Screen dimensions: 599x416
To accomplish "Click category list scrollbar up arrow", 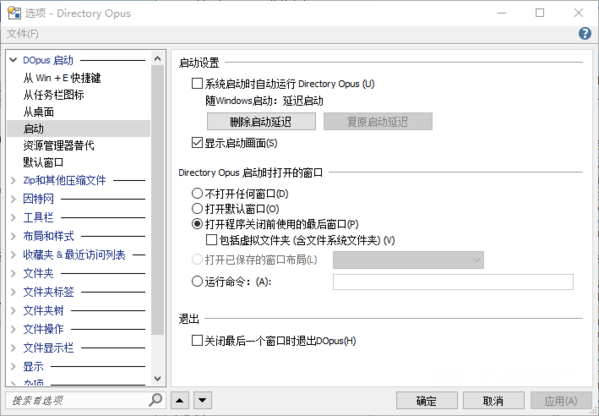I will (x=158, y=59).
